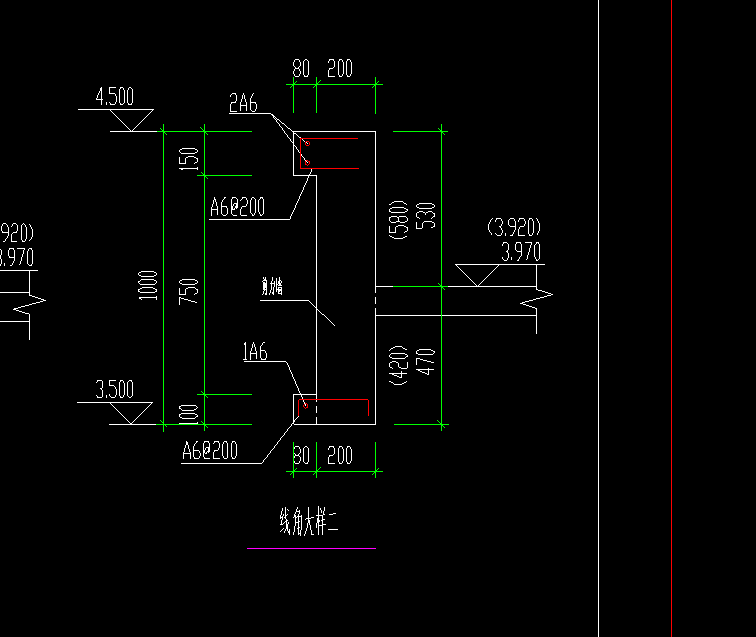Pick the 150 dimension text
Screen dimensions: 756x637
189,159
